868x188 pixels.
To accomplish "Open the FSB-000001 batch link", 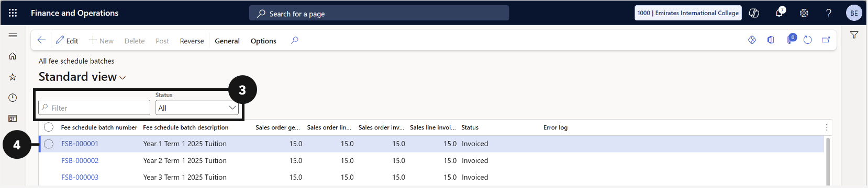I will [x=80, y=144].
